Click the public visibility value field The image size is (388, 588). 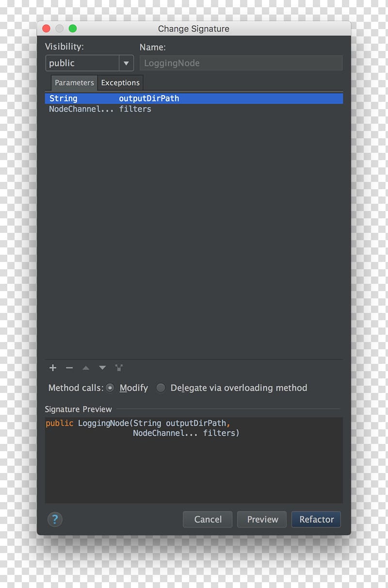click(x=82, y=63)
